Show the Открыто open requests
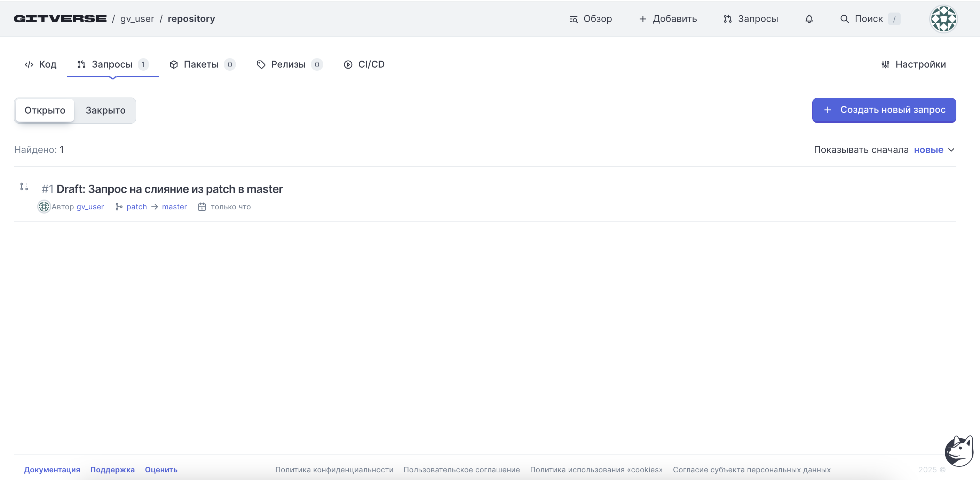Viewport: 980px width, 480px height. (x=45, y=110)
